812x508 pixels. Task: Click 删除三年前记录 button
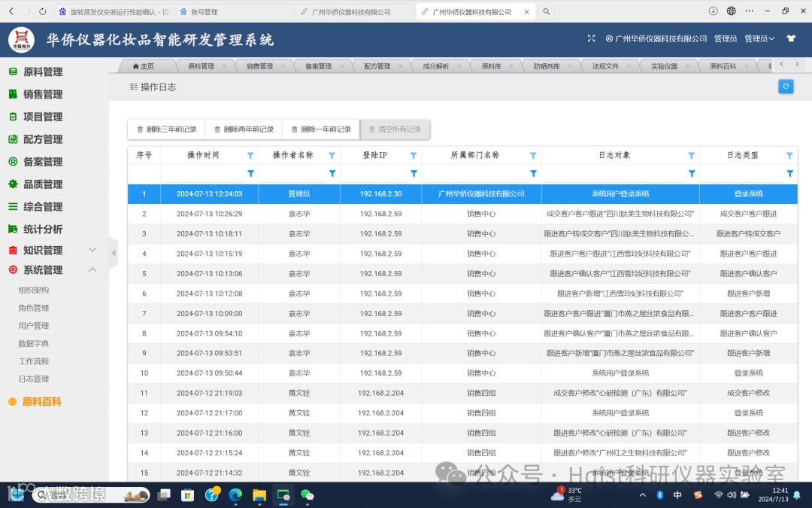pos(166,129)
